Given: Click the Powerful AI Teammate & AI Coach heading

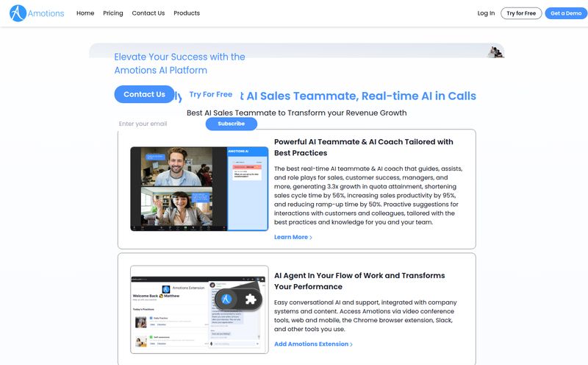Looking at the screenshot, I should coord(363,147).
